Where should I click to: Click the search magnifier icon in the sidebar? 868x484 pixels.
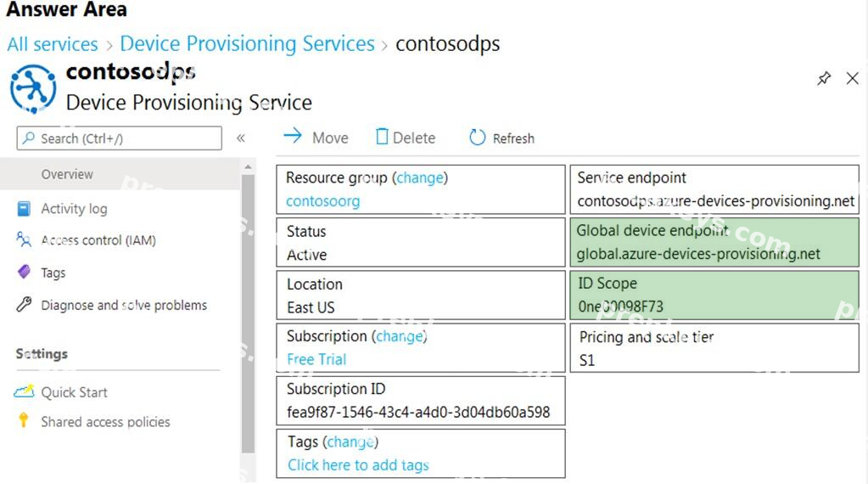pyautogui.click(x=29, y=138)
